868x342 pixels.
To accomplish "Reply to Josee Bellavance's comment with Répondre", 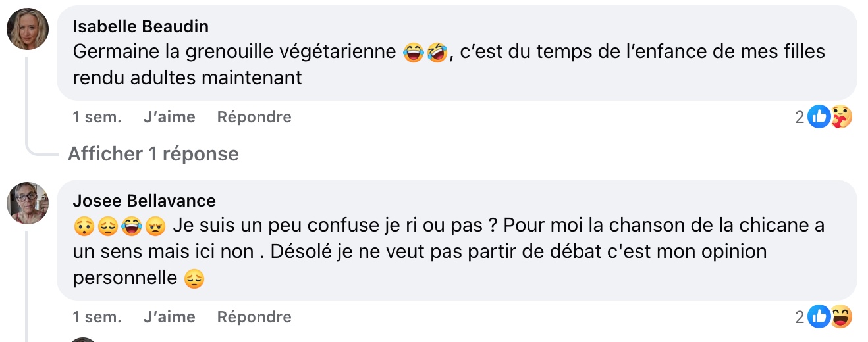I will [x=254, y=317].
